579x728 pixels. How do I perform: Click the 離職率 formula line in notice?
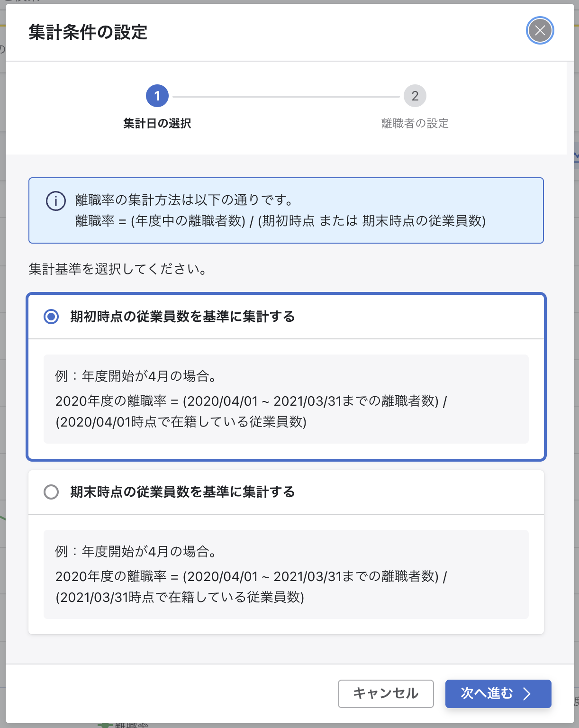pyautogui.click(x=280, y=221)
